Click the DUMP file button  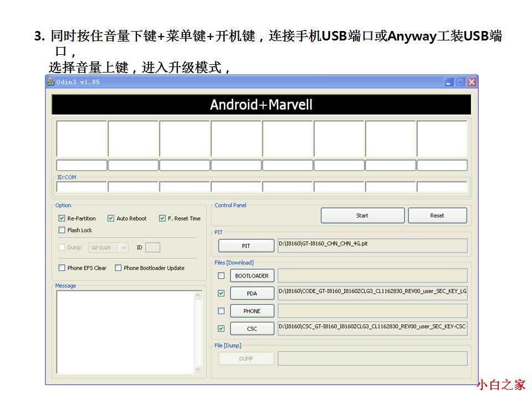[246, 359]
